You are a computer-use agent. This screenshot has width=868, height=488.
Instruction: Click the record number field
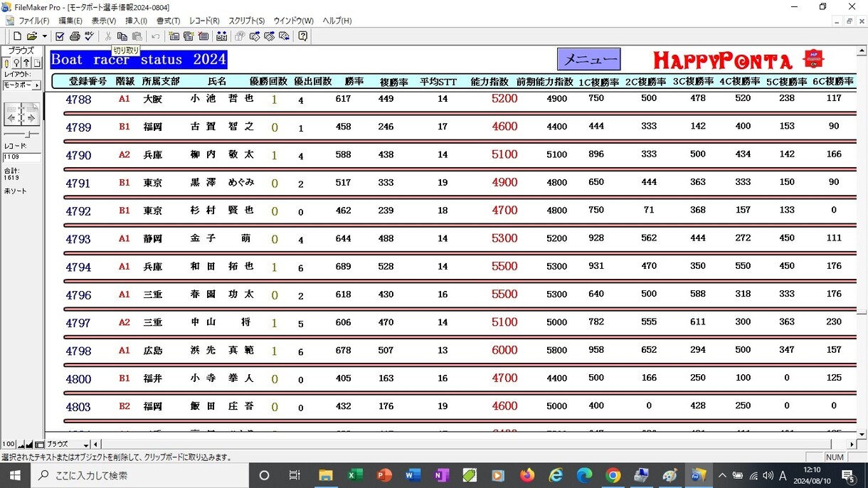21,157
